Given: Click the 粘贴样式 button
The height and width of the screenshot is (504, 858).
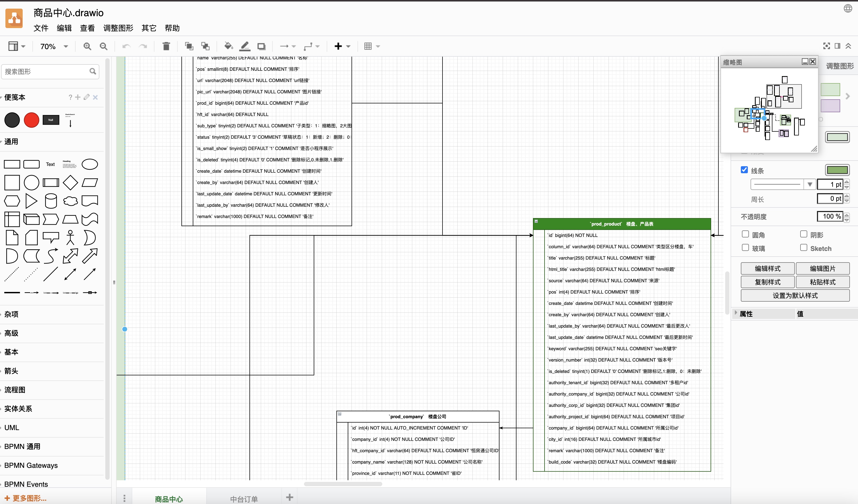Looking at the screenshot, I should click(x=823, y=282).
